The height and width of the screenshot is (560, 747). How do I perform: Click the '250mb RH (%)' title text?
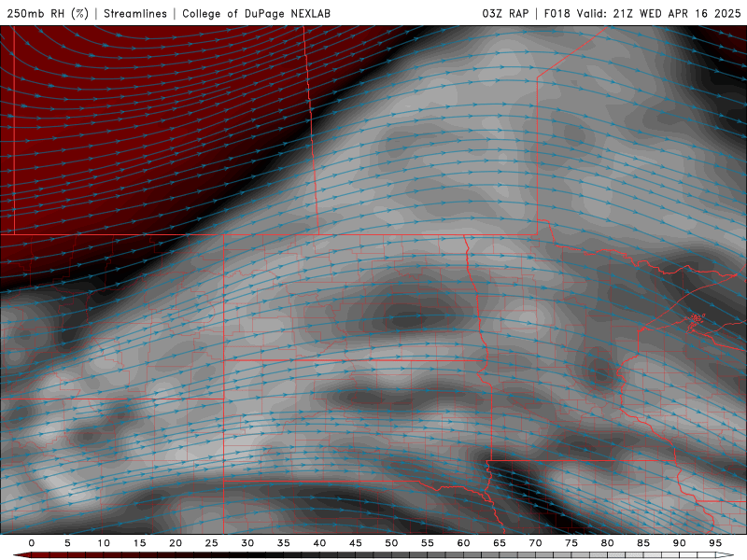[x=48, y=13]
